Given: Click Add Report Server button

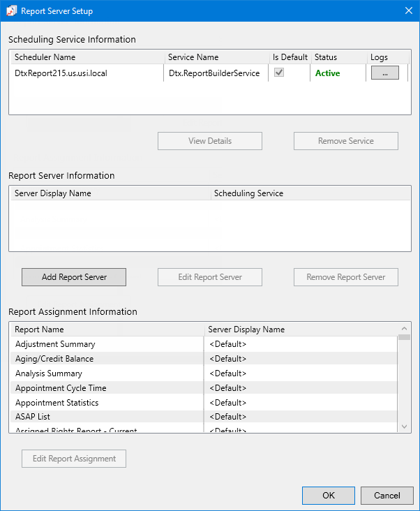Looking at the screenshot, I should 74,277.
